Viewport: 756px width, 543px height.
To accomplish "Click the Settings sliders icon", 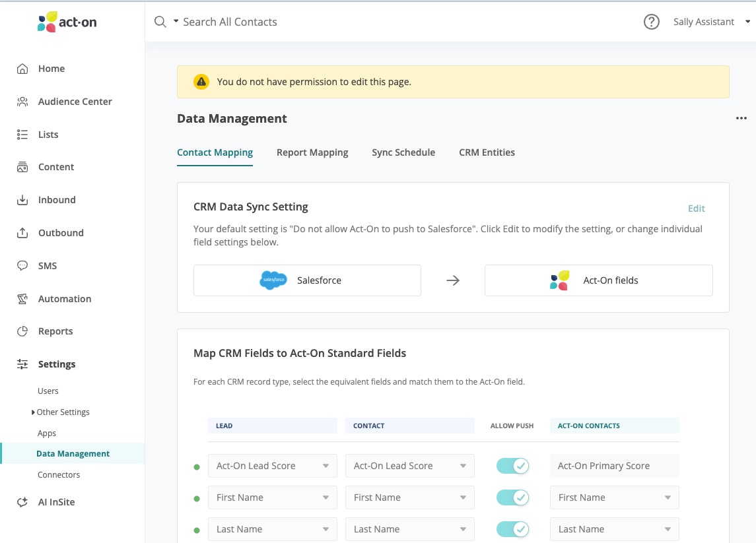I will [x=22, y=364].
